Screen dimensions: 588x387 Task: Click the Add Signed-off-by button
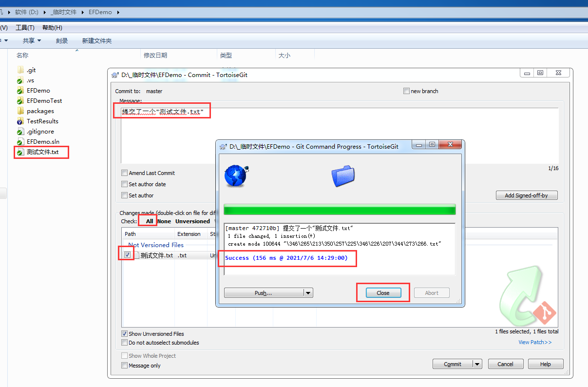(x=527, y=195)
